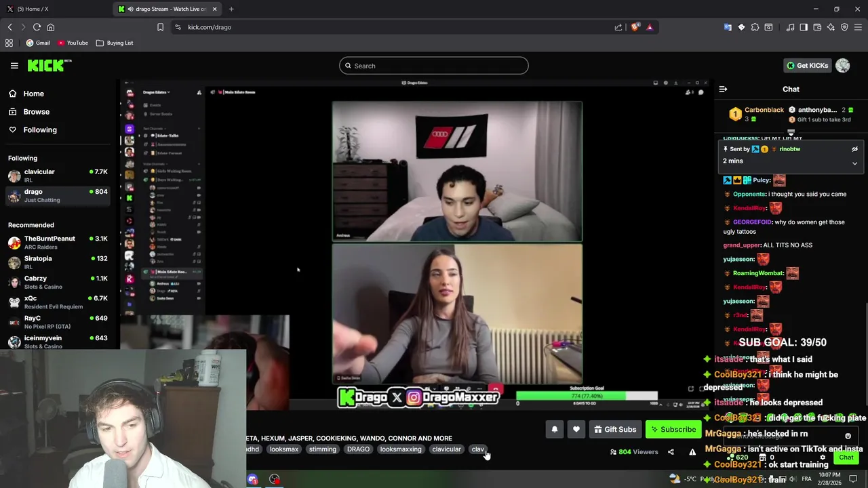Open Windows notification center
Screen dimensions: 868x488
tap(853, 479)
